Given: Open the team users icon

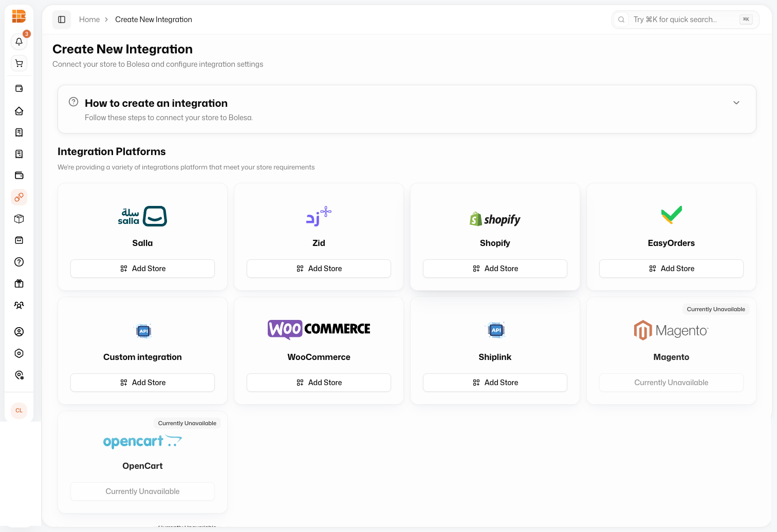Looking at the screenshot, I should pos(19,305).
